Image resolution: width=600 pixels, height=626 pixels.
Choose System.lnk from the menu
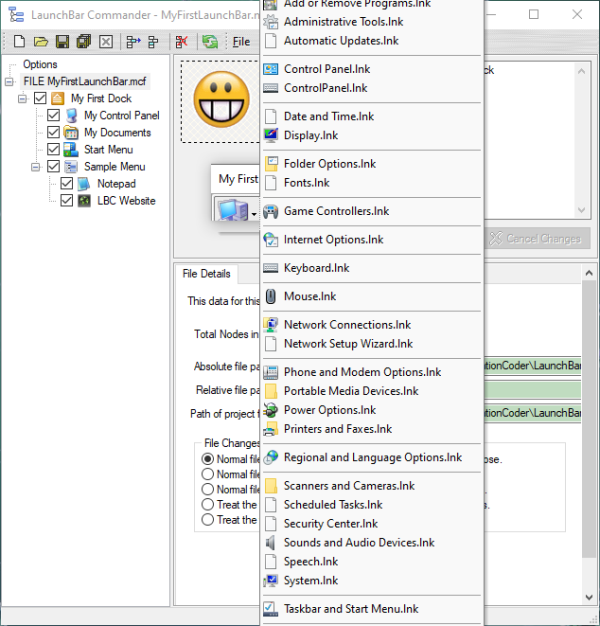tap(372, 580)
